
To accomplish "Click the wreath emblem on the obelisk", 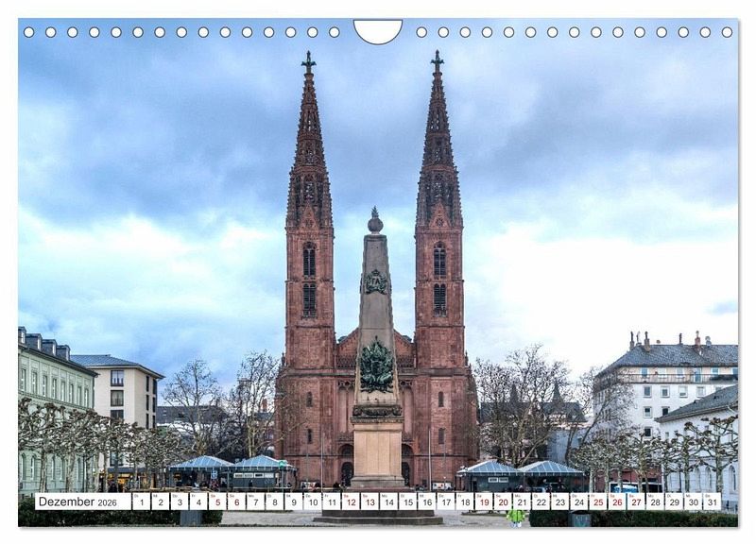I will click(376, 366).
